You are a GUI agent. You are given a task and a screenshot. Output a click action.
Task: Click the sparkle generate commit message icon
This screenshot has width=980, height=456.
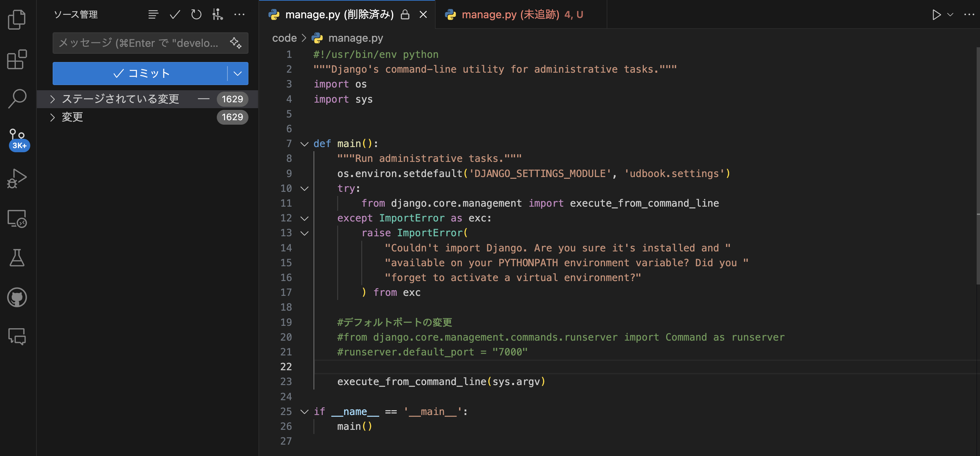click(x=235, y=43)
